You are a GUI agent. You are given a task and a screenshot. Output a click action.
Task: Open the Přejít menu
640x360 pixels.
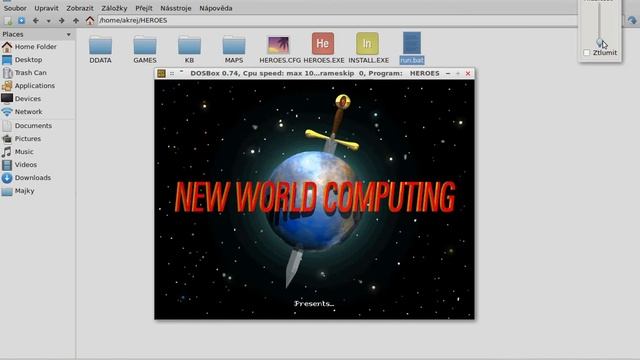144,8
